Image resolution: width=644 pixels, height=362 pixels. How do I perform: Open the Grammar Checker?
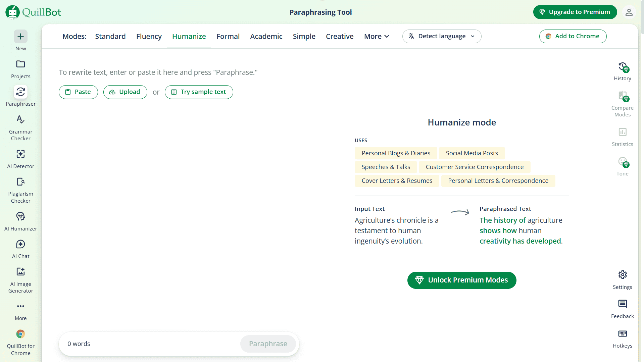click(20, 128)
